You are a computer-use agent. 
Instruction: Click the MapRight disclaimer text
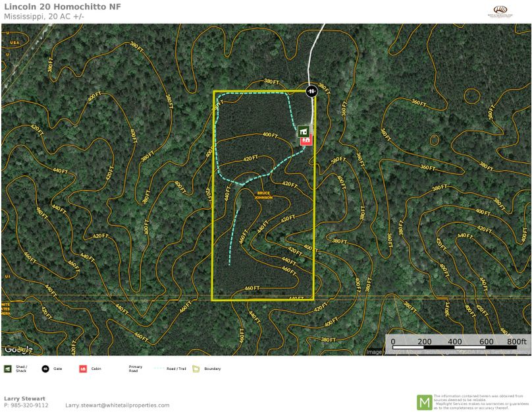point(481,401)
